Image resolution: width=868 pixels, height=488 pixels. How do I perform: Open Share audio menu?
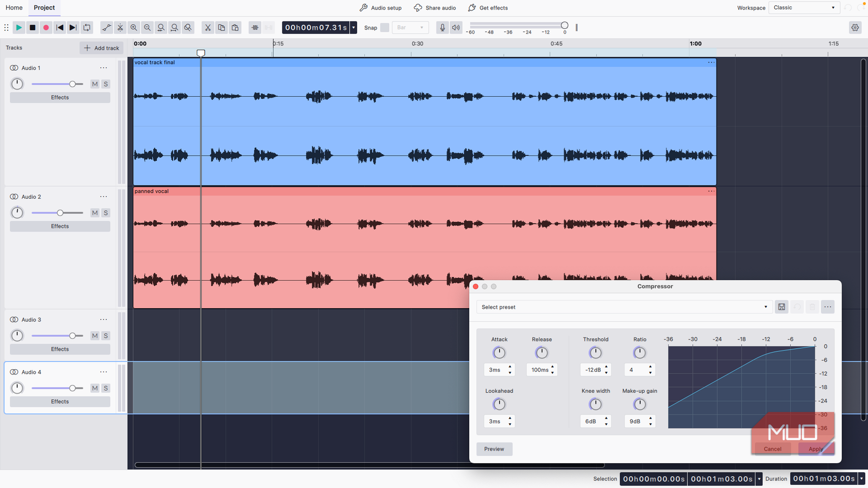pos(435,8)
